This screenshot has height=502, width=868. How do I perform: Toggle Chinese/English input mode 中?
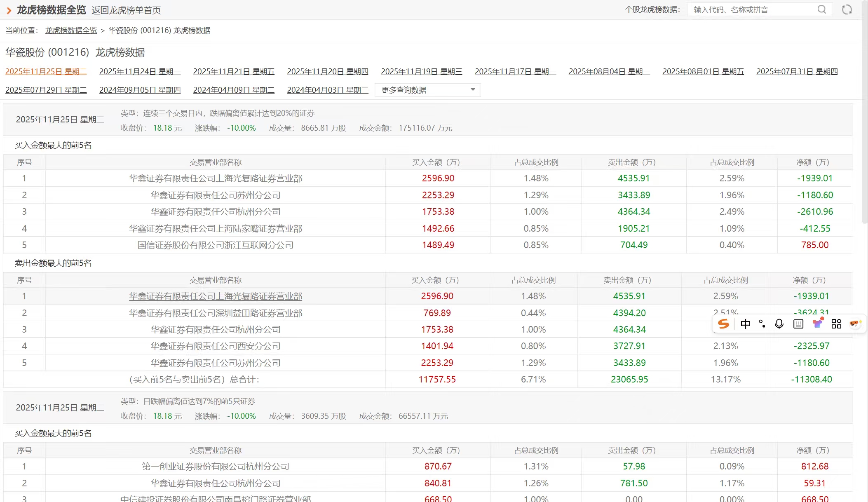[745, 324]
